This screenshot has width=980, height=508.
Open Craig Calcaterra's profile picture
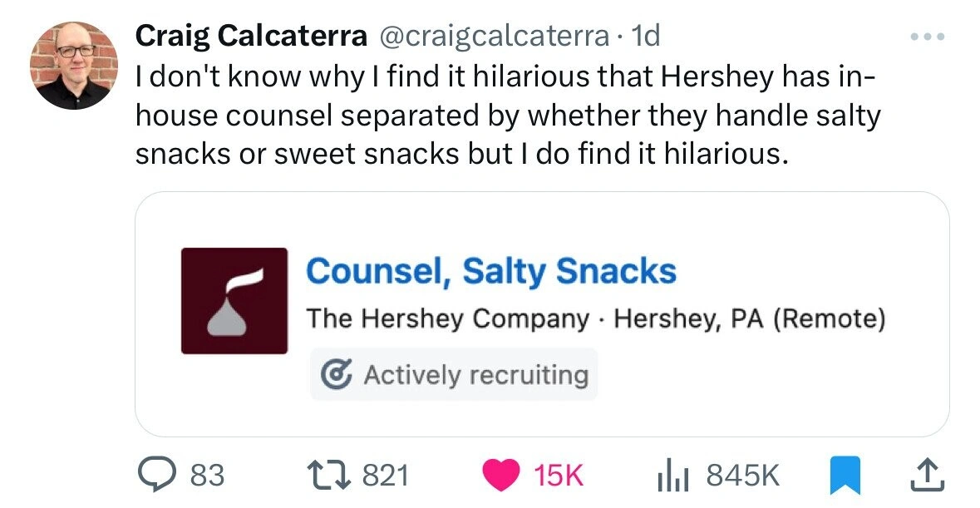point(74,66)
